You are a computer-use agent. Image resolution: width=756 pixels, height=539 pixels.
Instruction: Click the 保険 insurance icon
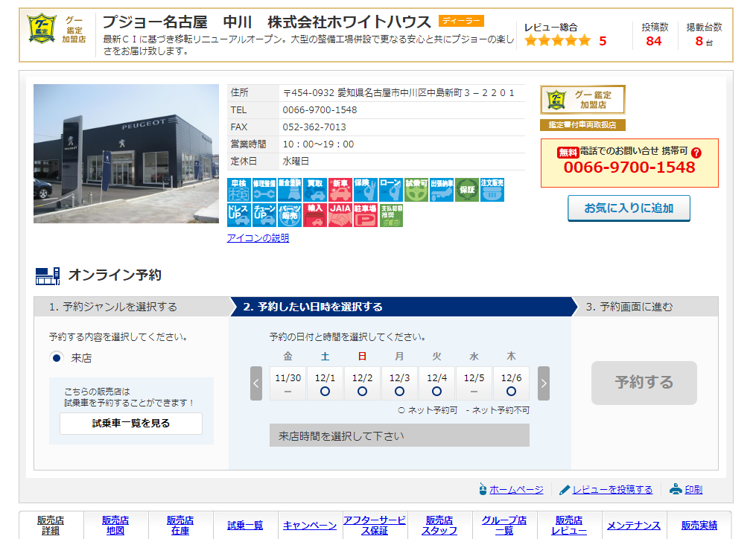[x=366, y=190]
